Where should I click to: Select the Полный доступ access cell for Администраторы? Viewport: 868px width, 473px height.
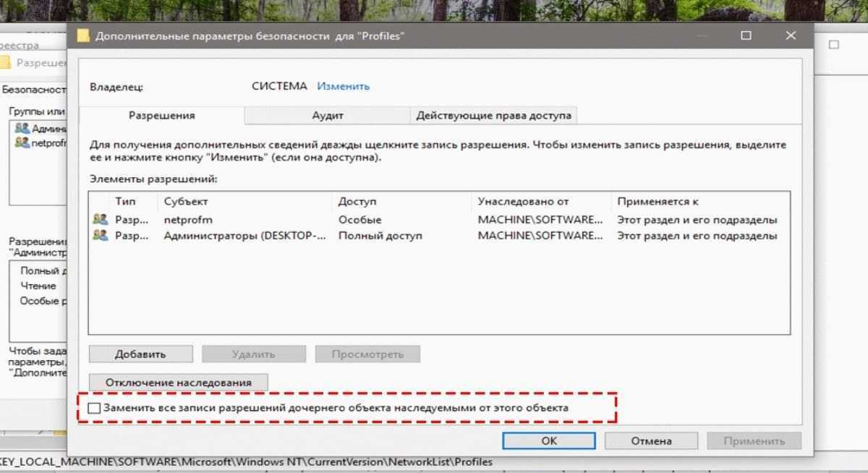pyautogui.click(x=380, y=236)
